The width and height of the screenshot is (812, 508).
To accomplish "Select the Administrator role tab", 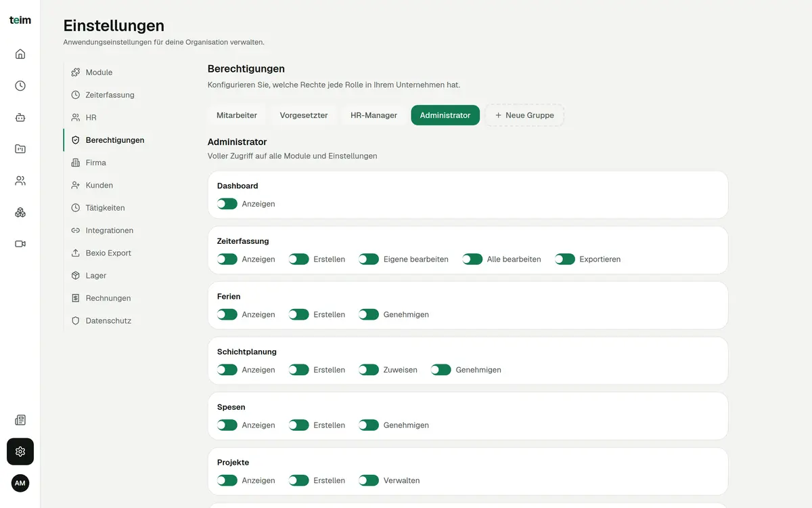I will coord(445,115).
